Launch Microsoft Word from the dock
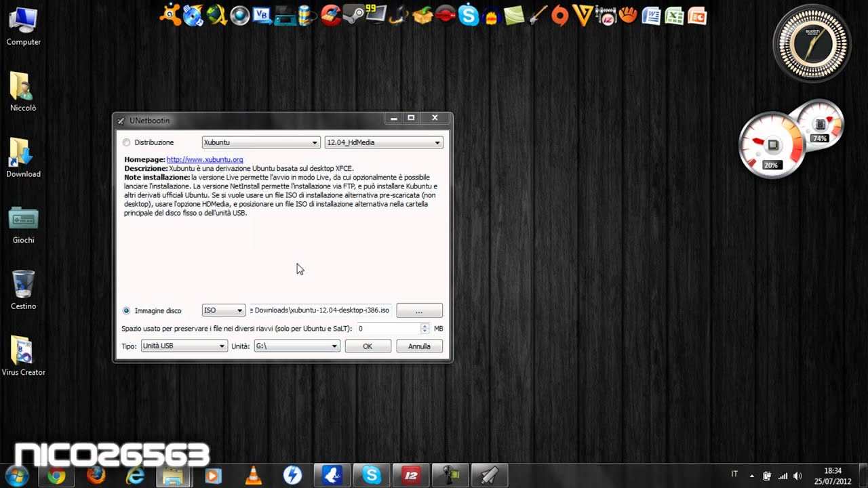 click(652, 15)
